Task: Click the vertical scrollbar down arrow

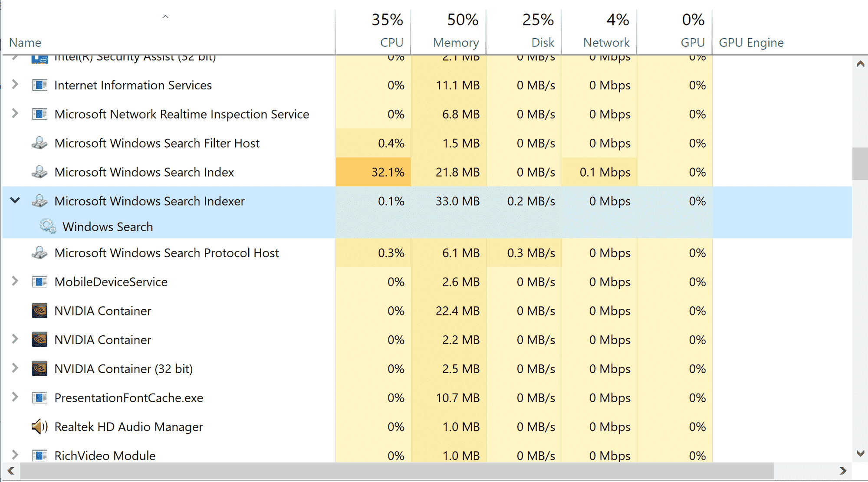Action: 861,453
